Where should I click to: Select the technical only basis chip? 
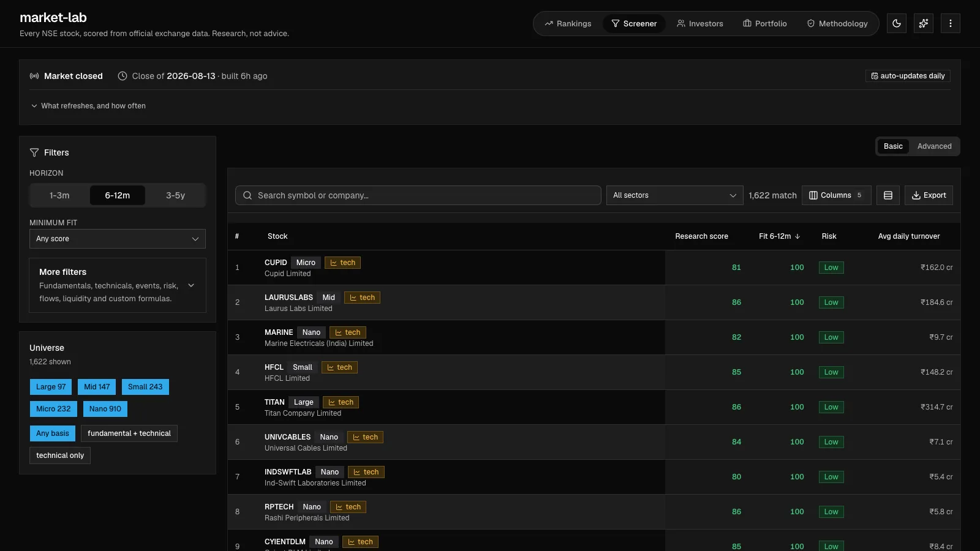click(x=60, y=455)
